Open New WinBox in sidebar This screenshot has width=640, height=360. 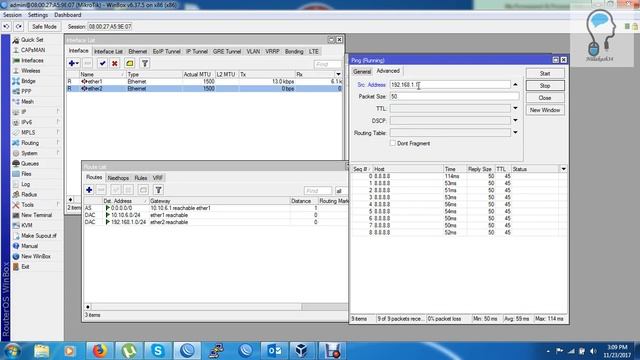[x=36, y=256]
